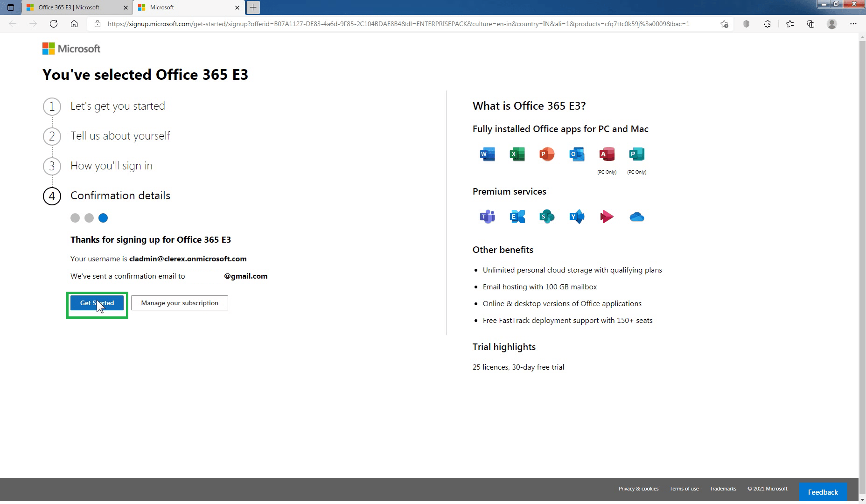Click username cladmin@clerex.onmicrosoft.com
The image size is (866, 504).
click(x=188, y=259)
